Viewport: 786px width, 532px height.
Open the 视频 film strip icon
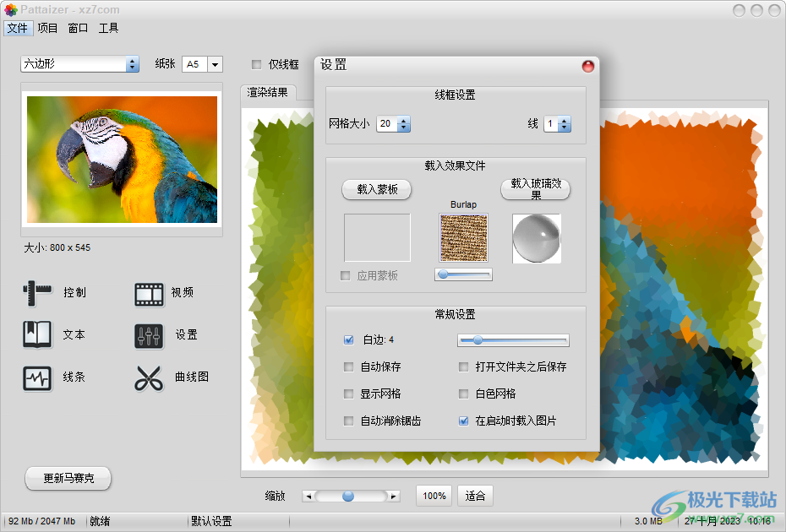(x=149, y=293)
